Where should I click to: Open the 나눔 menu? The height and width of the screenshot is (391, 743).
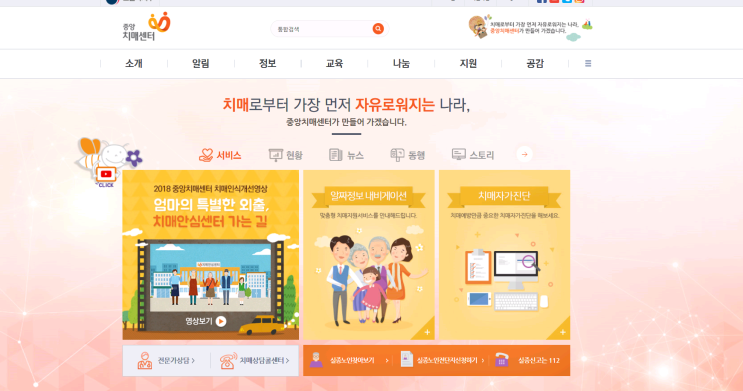[401, 64]
